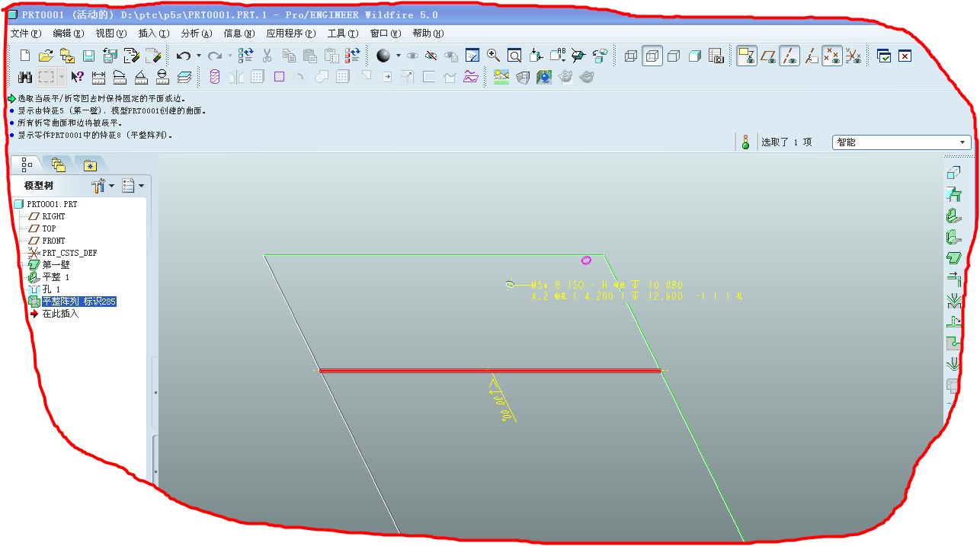Open the layers icon in toolbar
The image size is (980, 546).
(184, 77)
